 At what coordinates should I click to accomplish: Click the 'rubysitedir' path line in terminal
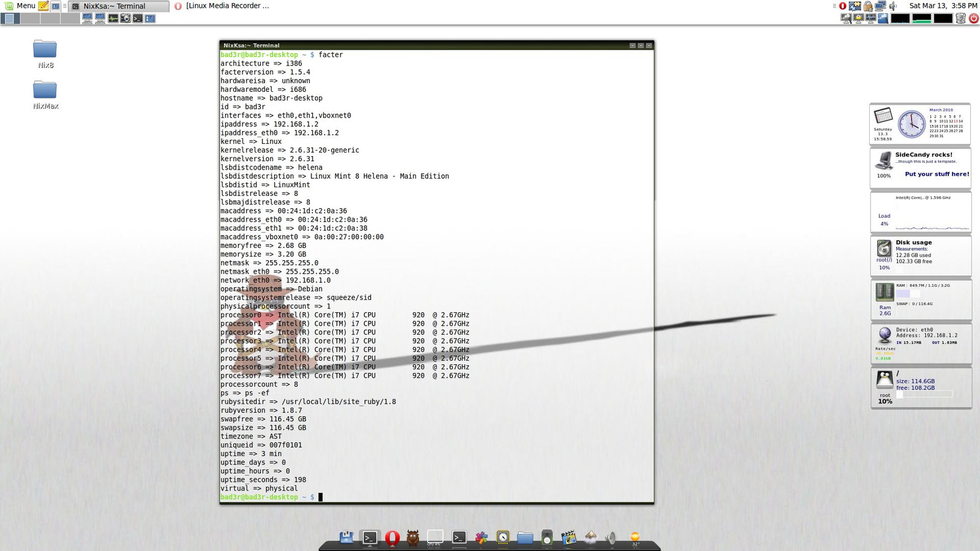(308, 402)
